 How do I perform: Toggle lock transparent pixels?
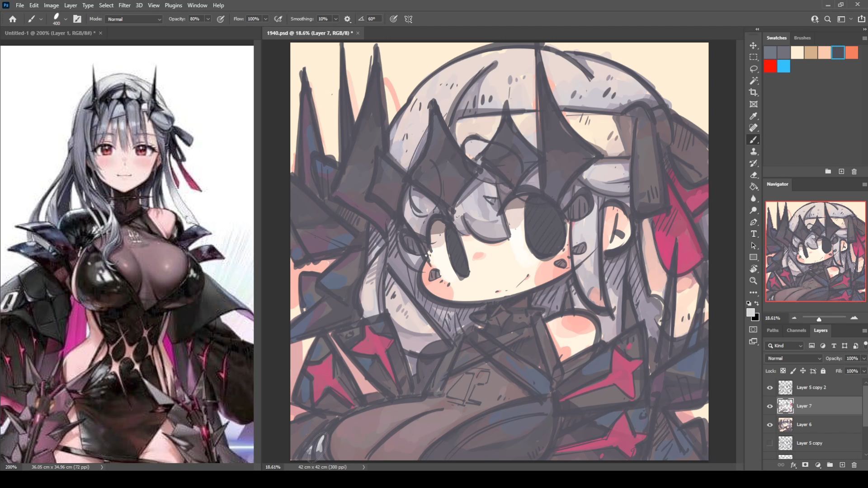coord(783,371)
